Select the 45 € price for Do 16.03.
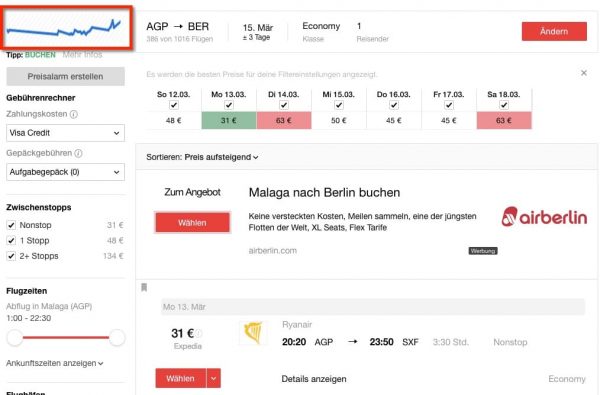The width and height of the screenshot is (600, 395). click(x=394, y=120)
